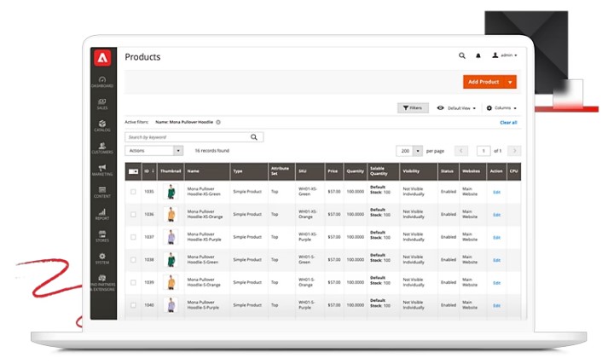Screen dimensions: 608x364
Task: Click the search magnifier icon in header
Action: [x=462, y=55]
